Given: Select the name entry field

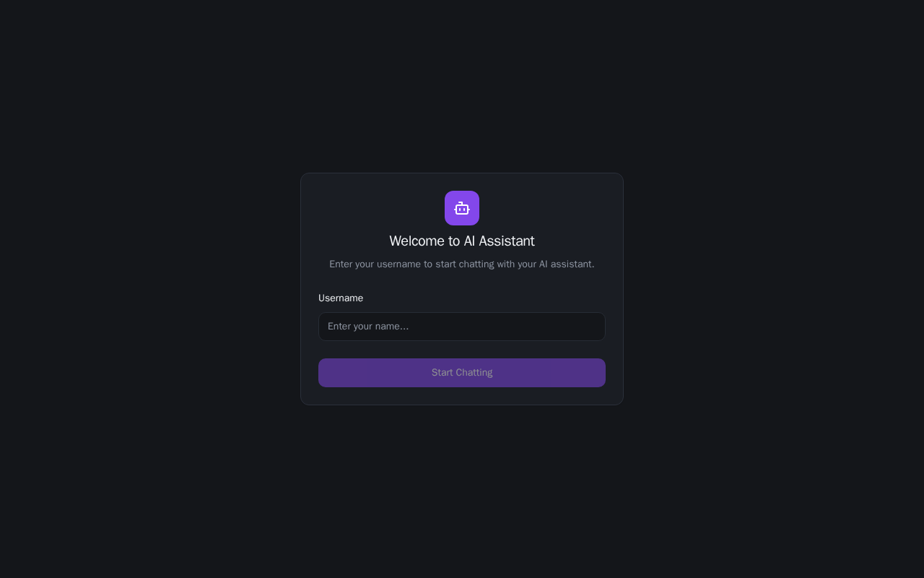Looking at the screenshot, I should (462, 327).
